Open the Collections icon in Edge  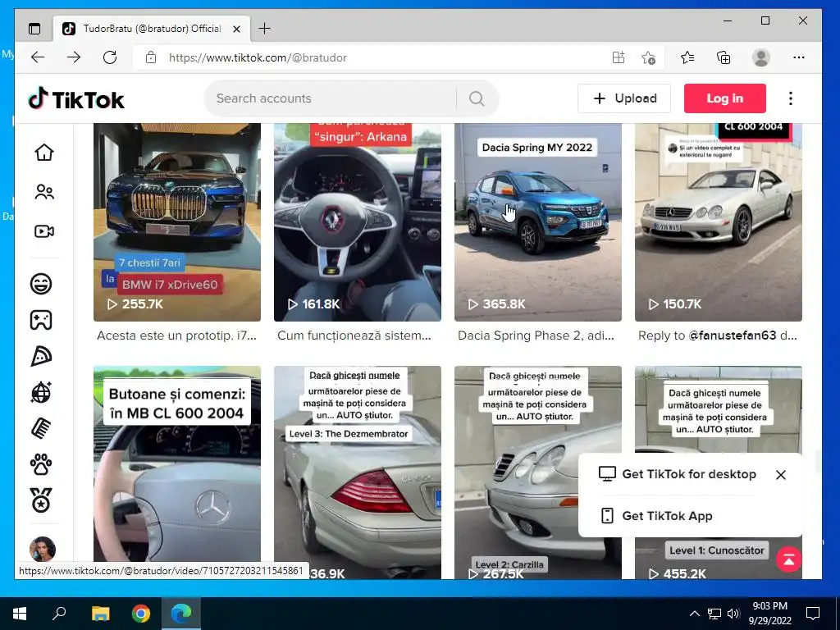tap(724, 57)
